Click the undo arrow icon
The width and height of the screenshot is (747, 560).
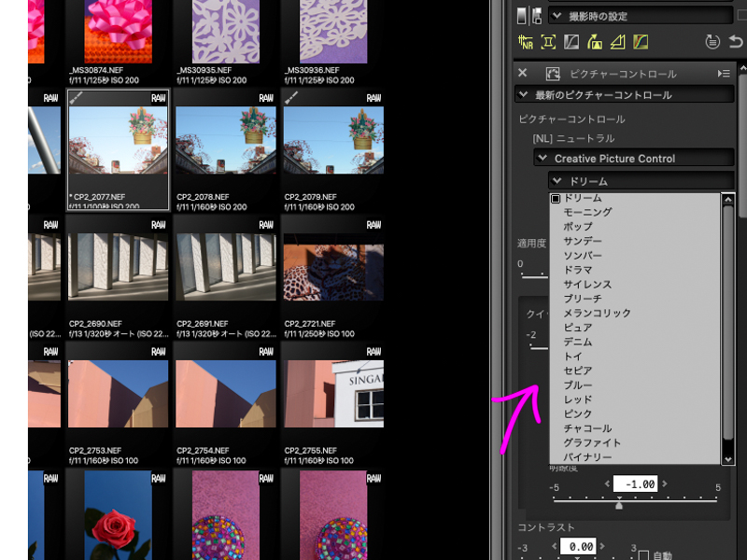click(x=736, y=42)
